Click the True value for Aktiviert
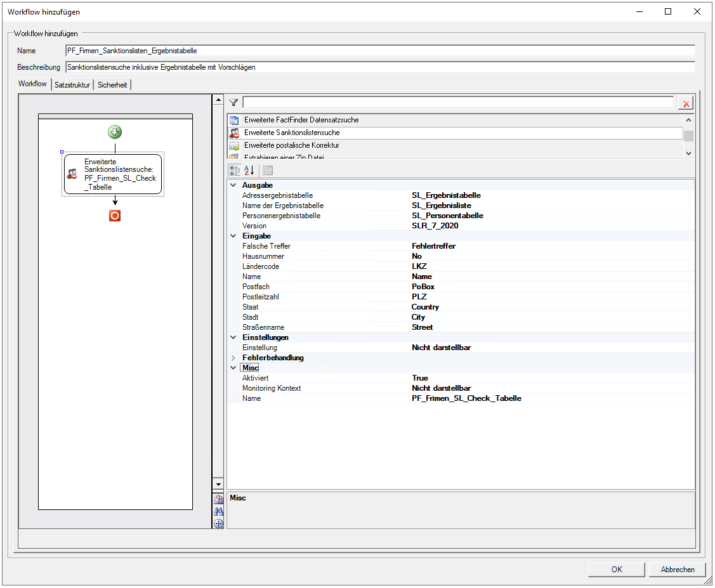This screenshot has width=715, height=588. click(x=420, y=378)
